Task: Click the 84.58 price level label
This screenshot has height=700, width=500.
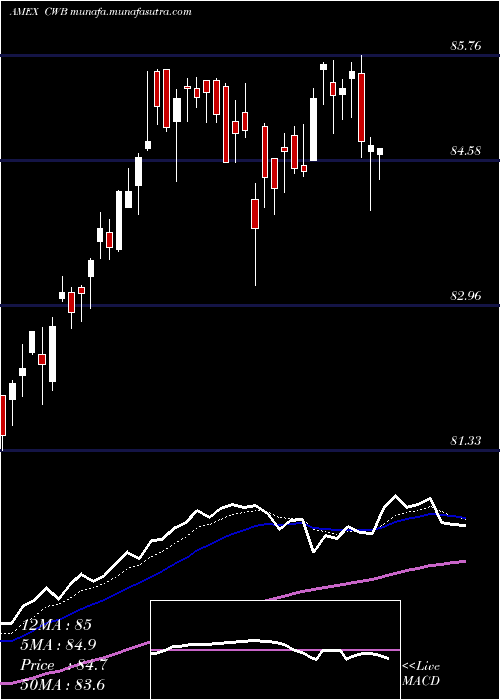Action: point(466,151)
